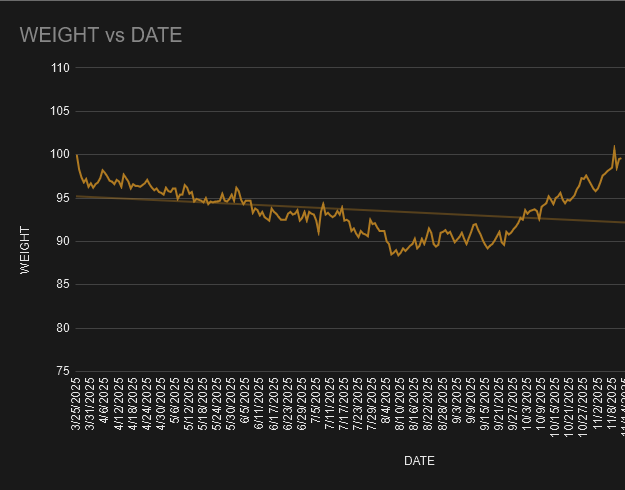Click the 7/29/2025 date label
Image resolution: width=625 pixels, height=490 pixels.
coord(372,404)
